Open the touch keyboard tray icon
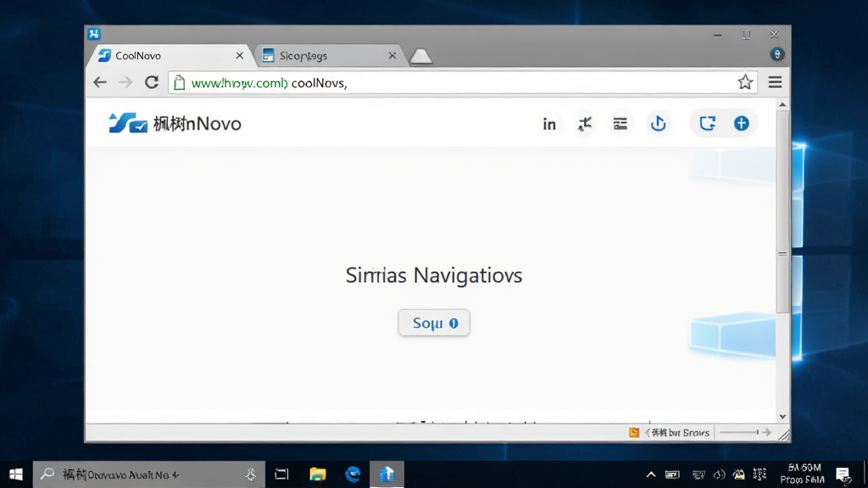The width and height of the screenshot is (868, 488). pos(672,474)
